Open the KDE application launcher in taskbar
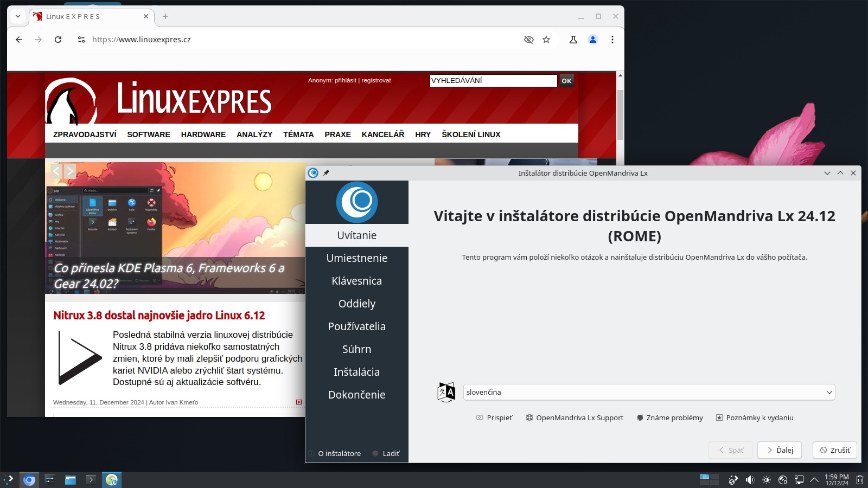Viewport: 868px width, 488px height. [x=9, y=479]
